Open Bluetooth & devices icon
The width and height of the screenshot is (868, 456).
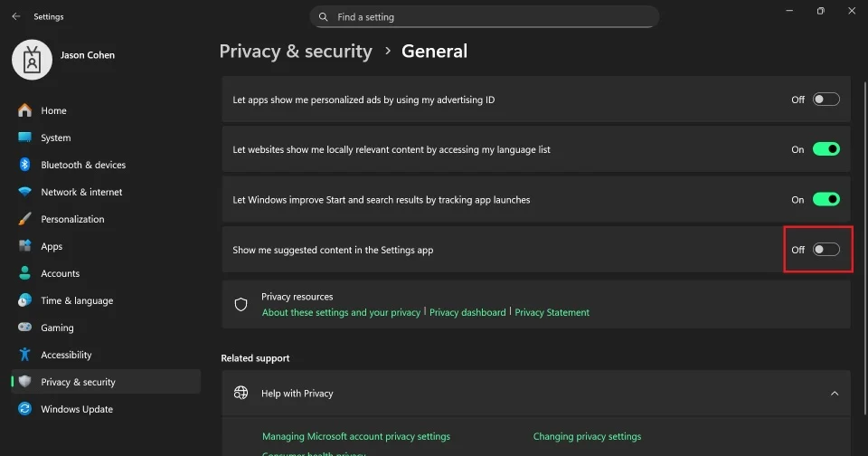point(24,165)
